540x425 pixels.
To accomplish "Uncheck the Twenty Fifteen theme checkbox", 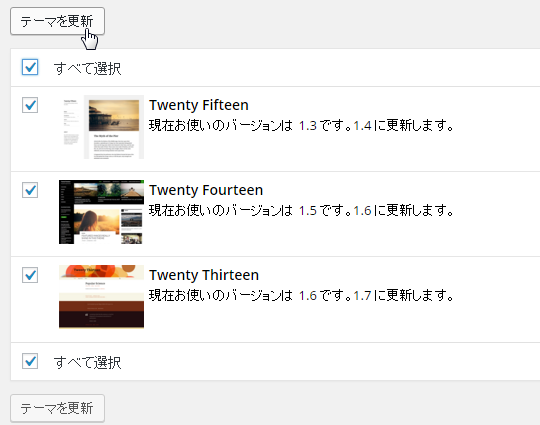I will [30, 105].
